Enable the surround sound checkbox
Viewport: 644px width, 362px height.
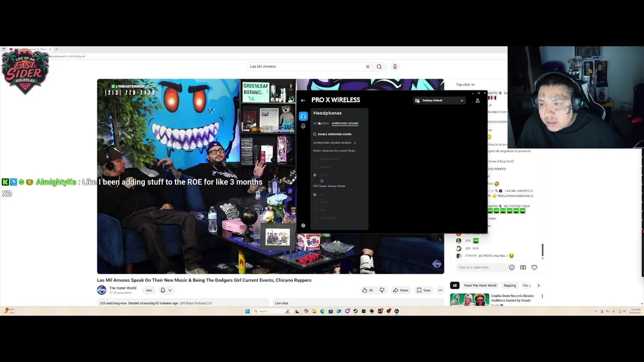tap(315, 134)
